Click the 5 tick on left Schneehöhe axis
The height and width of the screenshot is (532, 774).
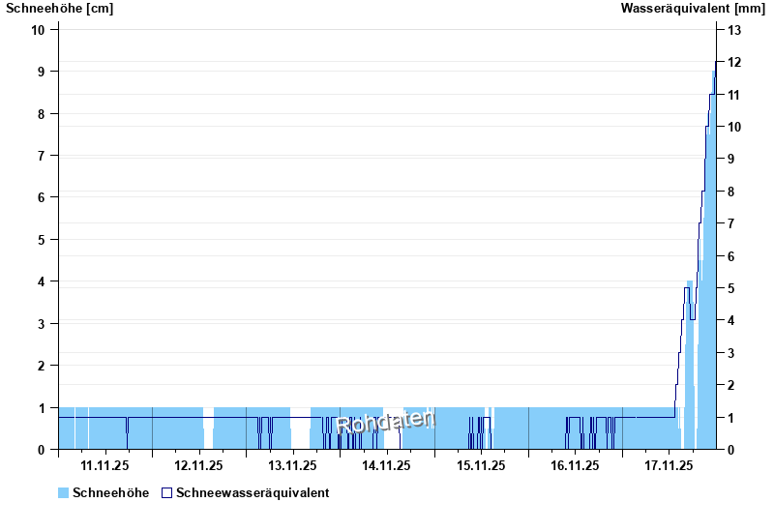pos(42,240)
